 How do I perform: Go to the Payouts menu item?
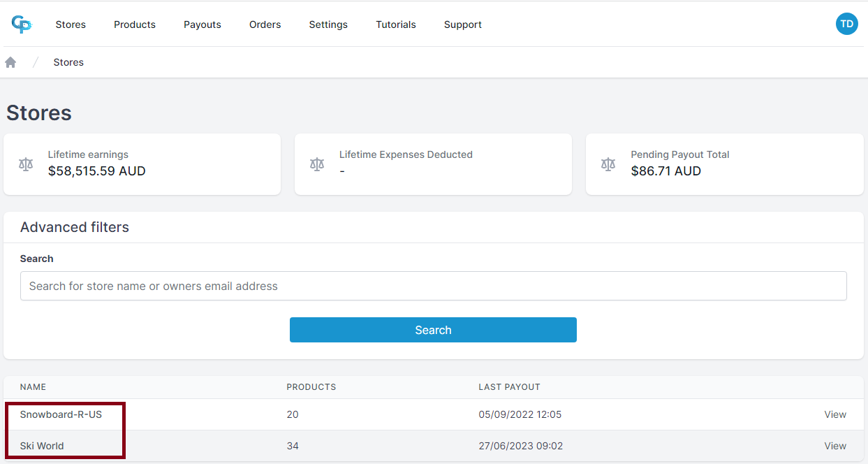point(203,24)
